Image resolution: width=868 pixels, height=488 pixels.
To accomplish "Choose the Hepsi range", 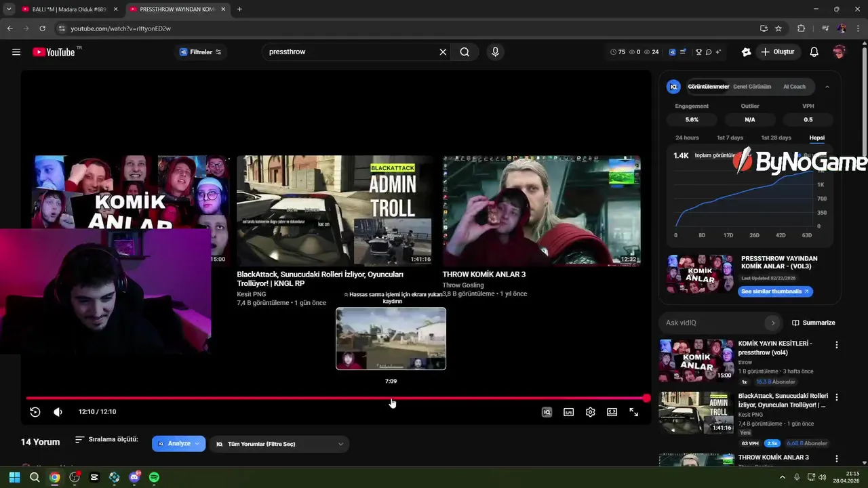I will tap(816, 138).
